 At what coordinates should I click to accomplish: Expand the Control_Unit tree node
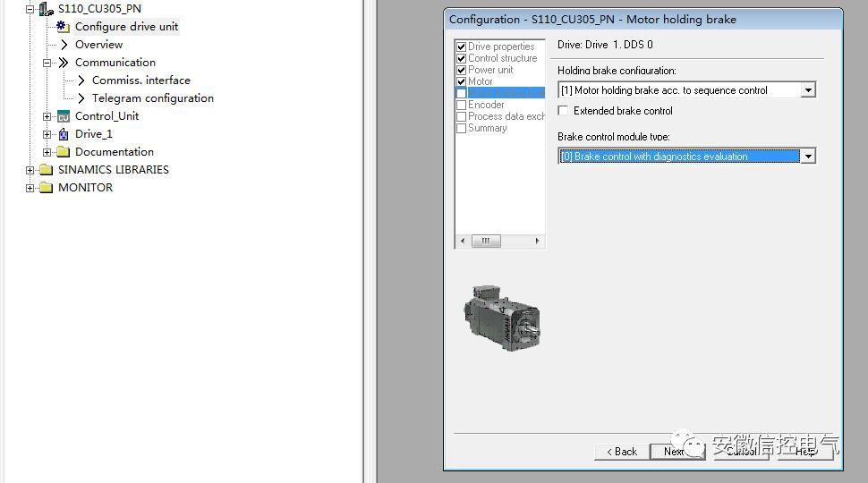(x=47, y=117)
